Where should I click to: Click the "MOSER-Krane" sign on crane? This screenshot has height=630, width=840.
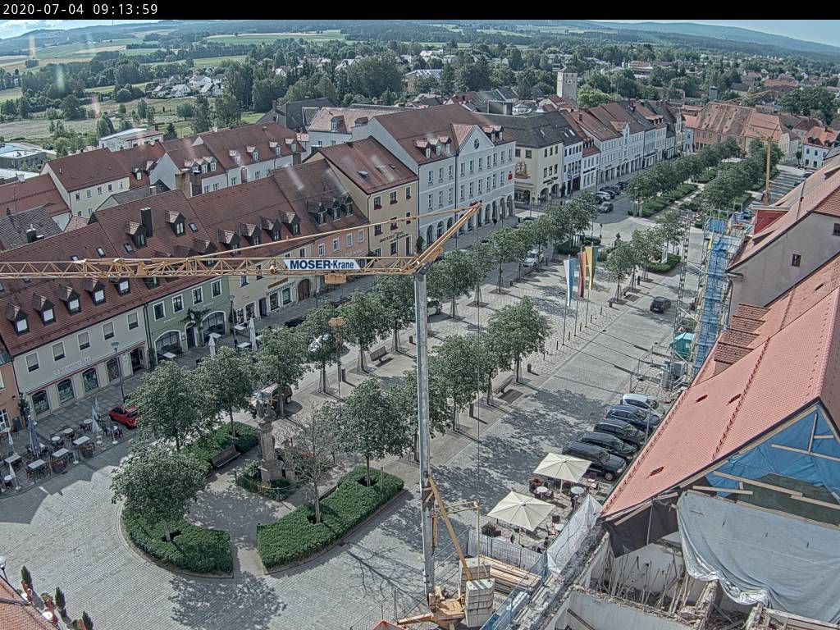coord(322,264)
